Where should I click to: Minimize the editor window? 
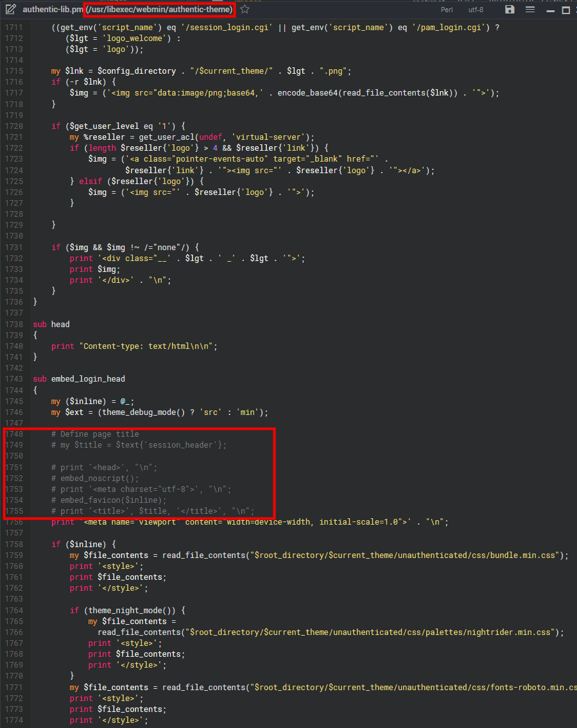551,10
